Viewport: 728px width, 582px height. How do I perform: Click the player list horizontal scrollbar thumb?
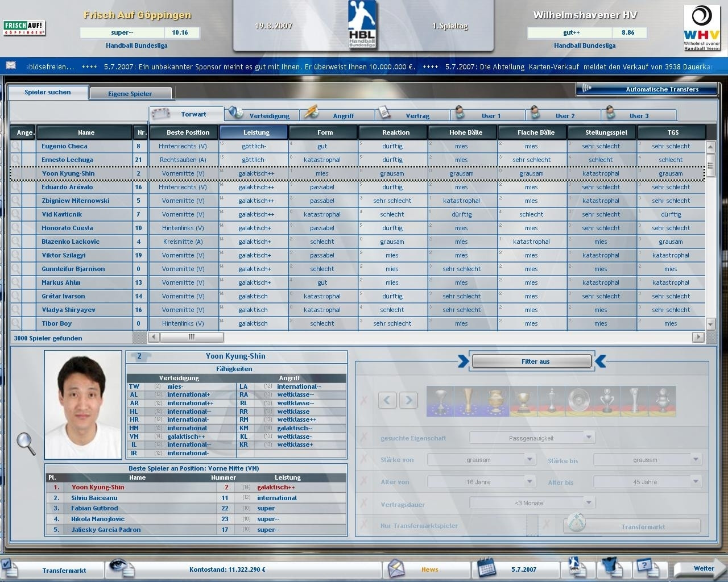coord(192,337)
